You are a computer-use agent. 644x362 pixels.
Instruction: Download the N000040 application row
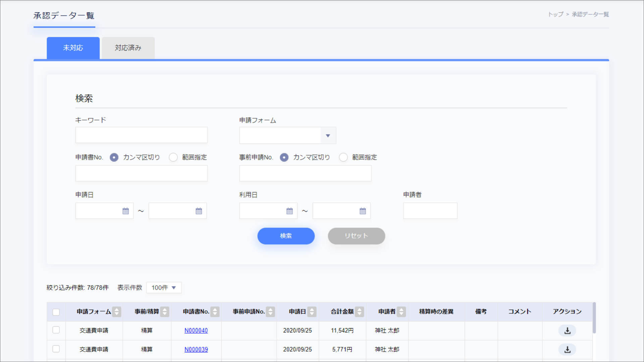pos(567,331)
